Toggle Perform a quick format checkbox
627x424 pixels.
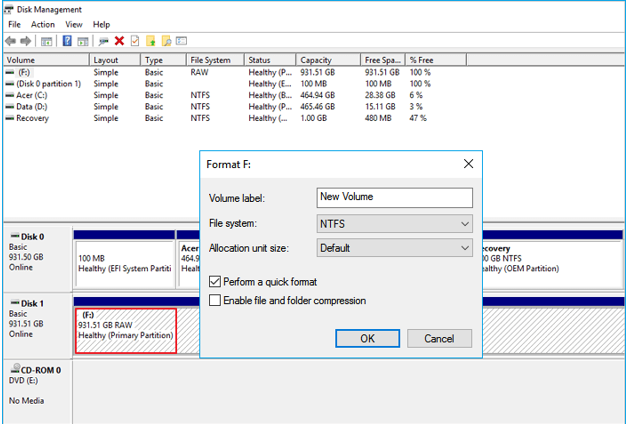pos(215,282)
